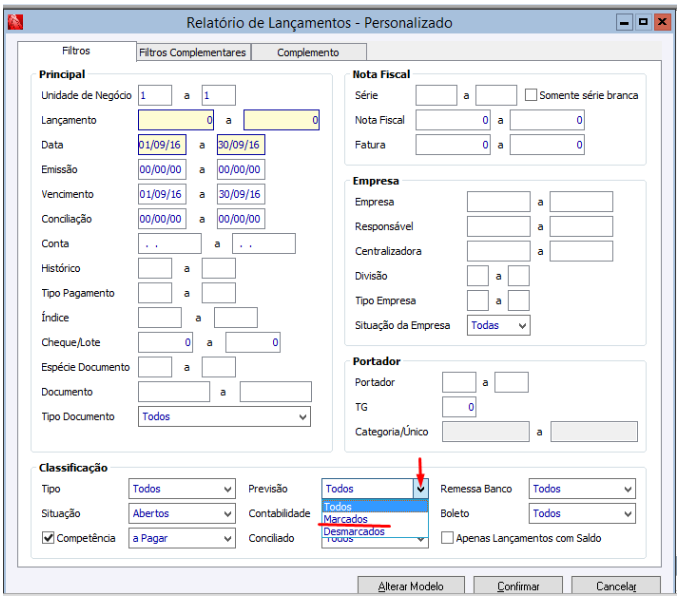This screenshot has width=681, height=596.
Task: Click the Centralizadora end field
Action: 581,252
